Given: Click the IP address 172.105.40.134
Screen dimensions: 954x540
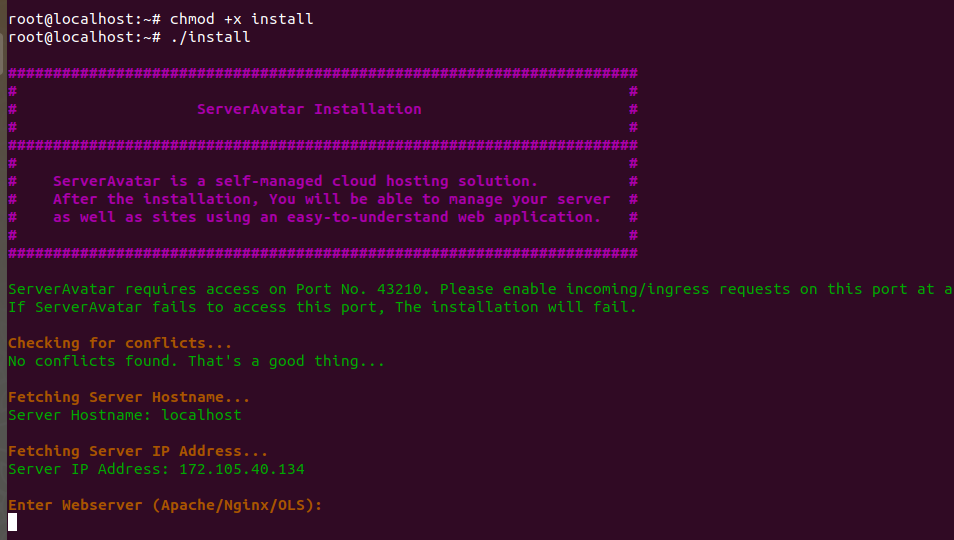Looking at the screenshot, I should [242, 469].
